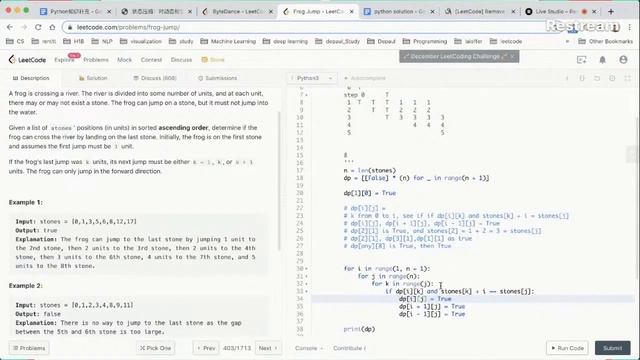640x360 pixels.
Task: Click the Contribute link
Action: coord(349,348)
